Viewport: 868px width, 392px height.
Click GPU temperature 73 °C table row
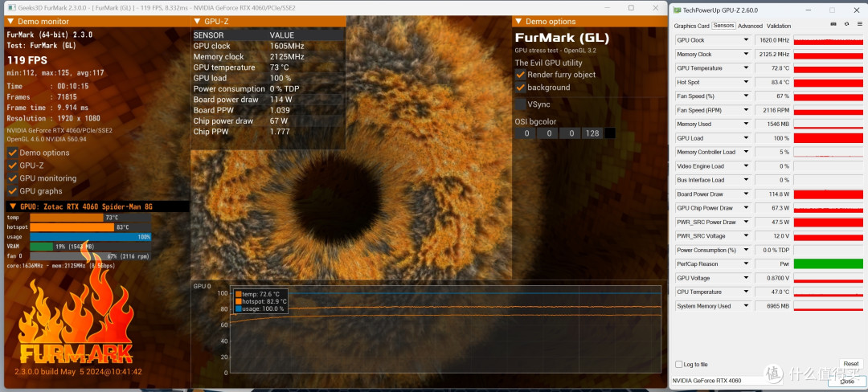(x=268, y=67)
